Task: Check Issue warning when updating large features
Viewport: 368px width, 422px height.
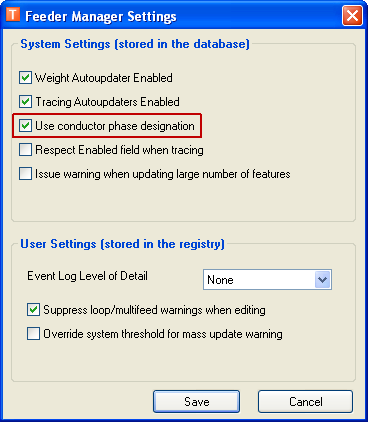Action: click(x=25, y=174)
